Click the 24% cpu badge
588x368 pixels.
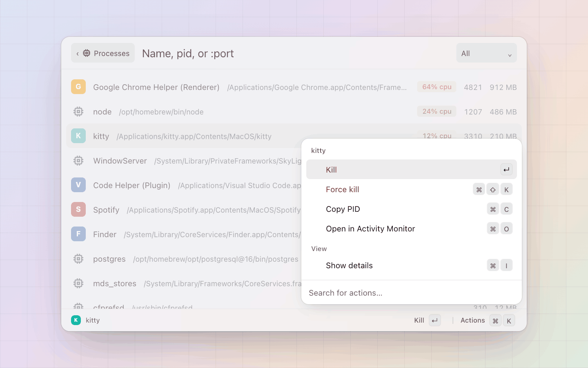click(x=437, y=111)
